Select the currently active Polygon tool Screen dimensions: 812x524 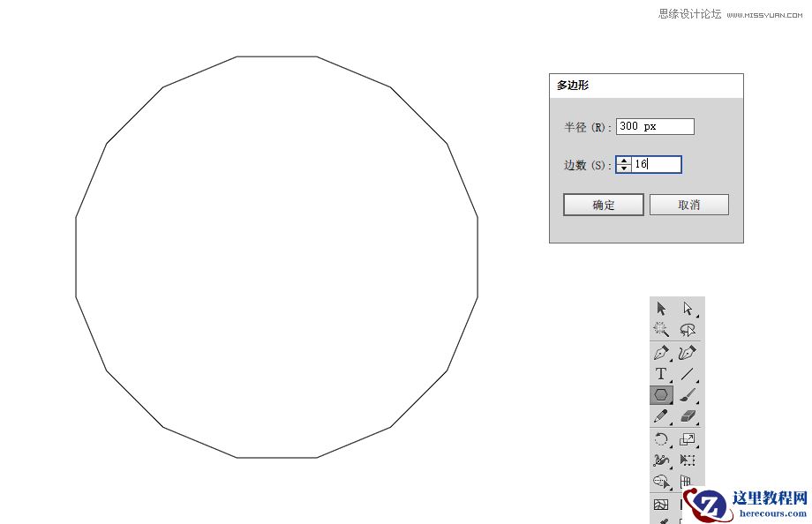click(660, 394)
